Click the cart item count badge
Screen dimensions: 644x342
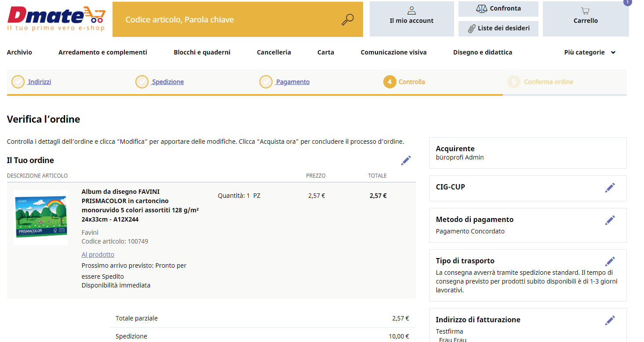627,2
